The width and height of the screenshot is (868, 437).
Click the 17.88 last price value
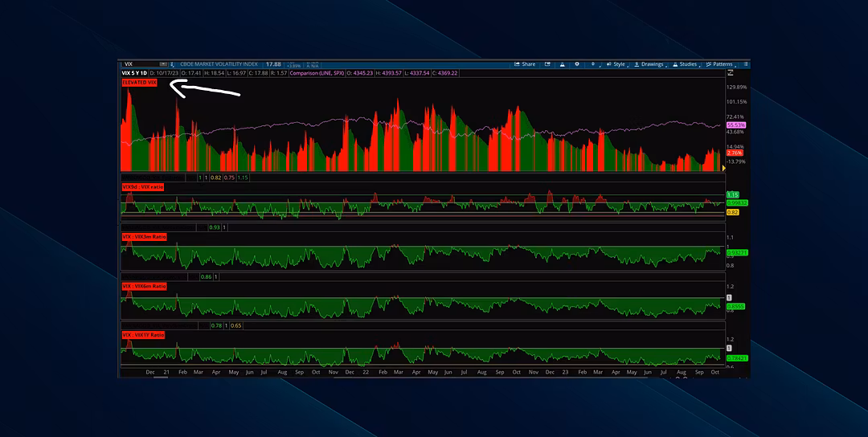(x=274, y=64)
